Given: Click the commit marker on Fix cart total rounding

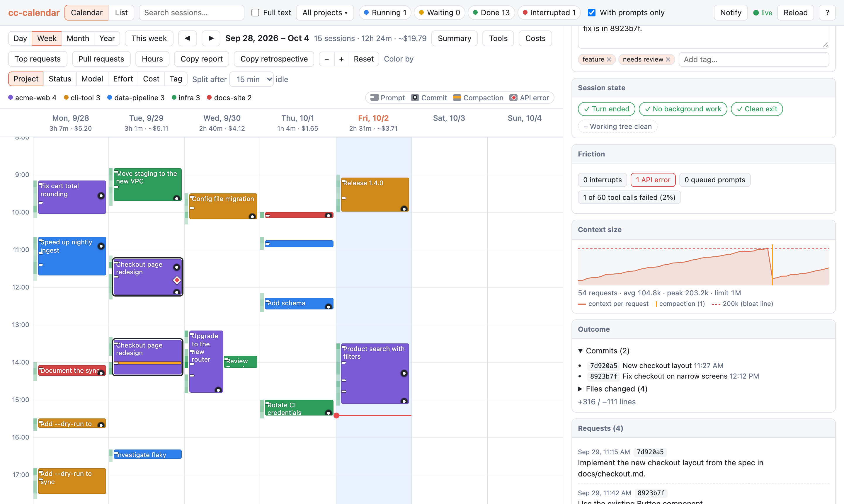Looking at the screenshot, I should point(101,196).
